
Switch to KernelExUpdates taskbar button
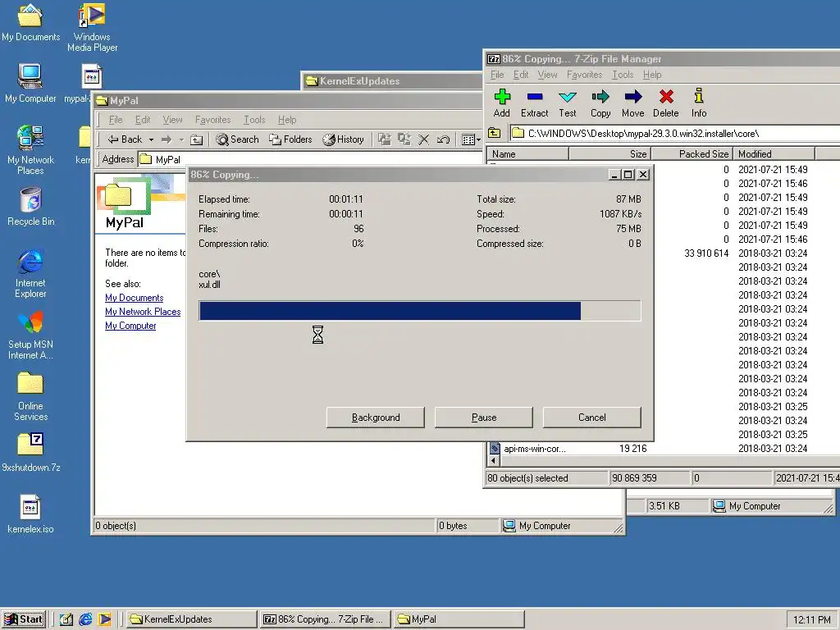[x=192, y=619]
